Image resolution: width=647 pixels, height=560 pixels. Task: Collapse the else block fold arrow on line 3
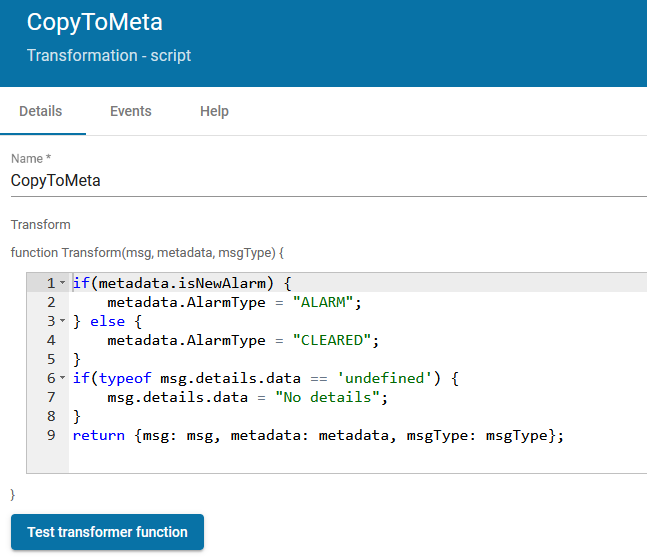pos(62,321)
